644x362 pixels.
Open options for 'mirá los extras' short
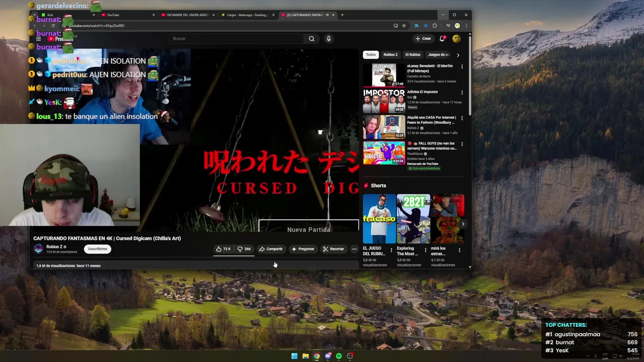coord(459,250)
